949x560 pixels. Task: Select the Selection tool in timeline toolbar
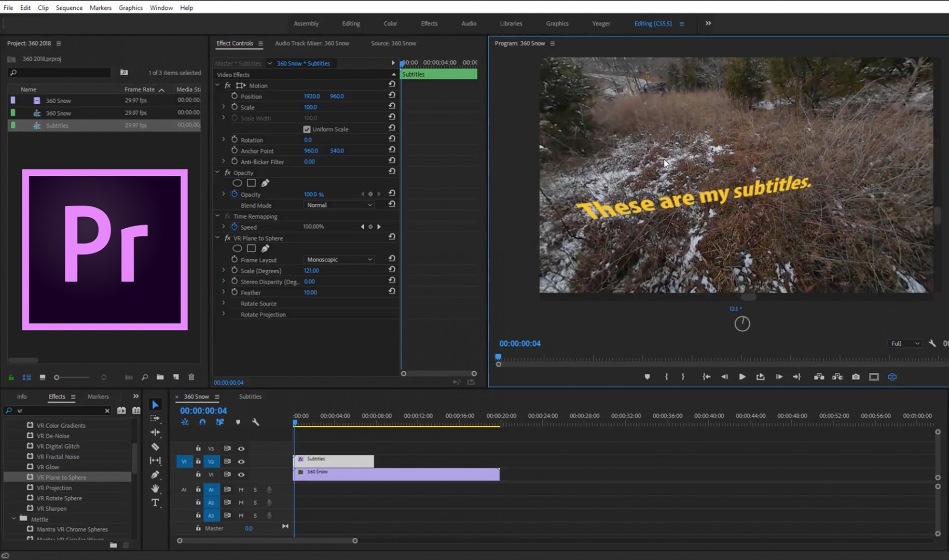pyautogui.click(x=155, y=404)
